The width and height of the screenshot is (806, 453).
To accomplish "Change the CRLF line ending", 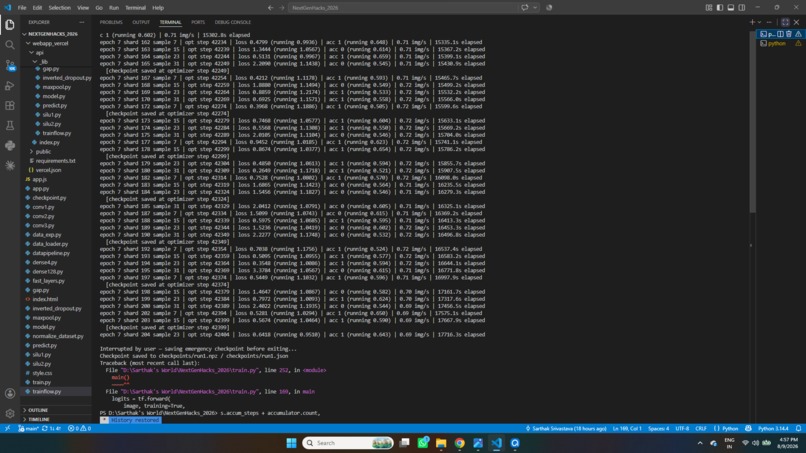I will (701, 428).
